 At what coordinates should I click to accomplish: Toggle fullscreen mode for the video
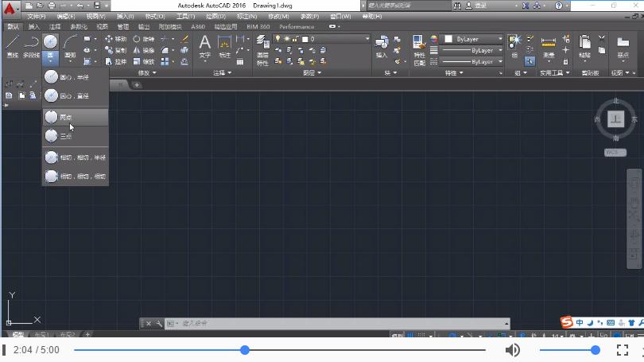click(x=623, y=350)
